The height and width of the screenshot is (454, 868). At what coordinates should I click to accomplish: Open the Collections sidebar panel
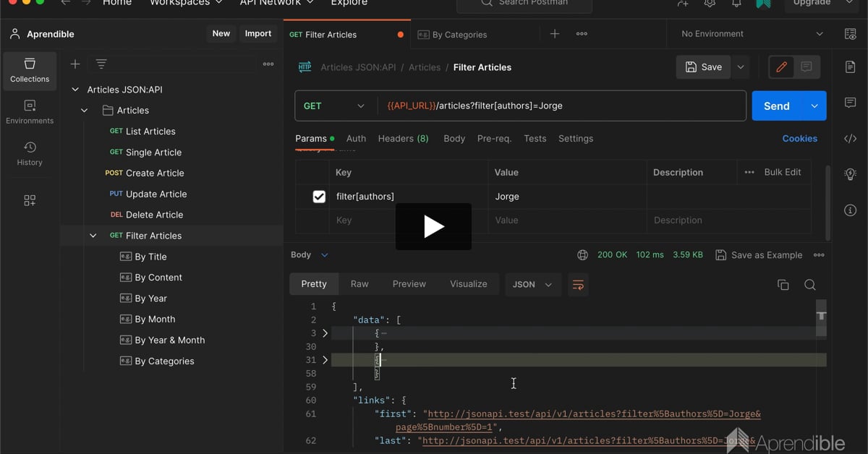click(x=30, y=70)
